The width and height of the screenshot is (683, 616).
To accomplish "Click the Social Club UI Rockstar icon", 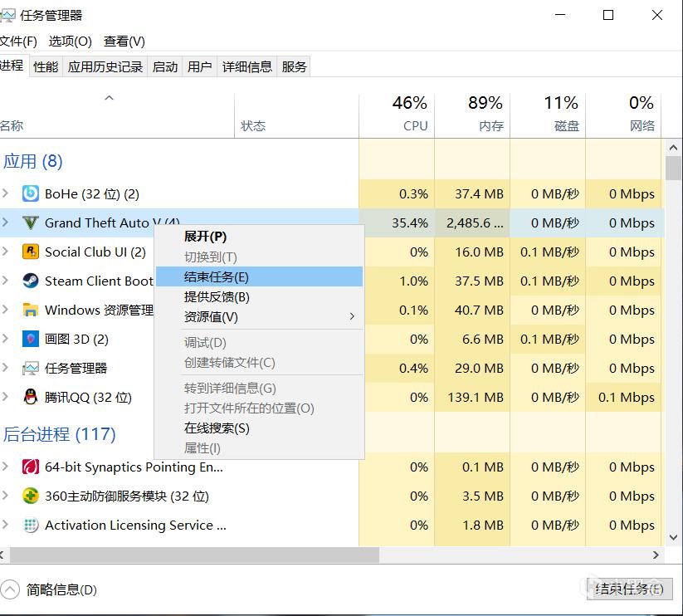I will (30, 252).
